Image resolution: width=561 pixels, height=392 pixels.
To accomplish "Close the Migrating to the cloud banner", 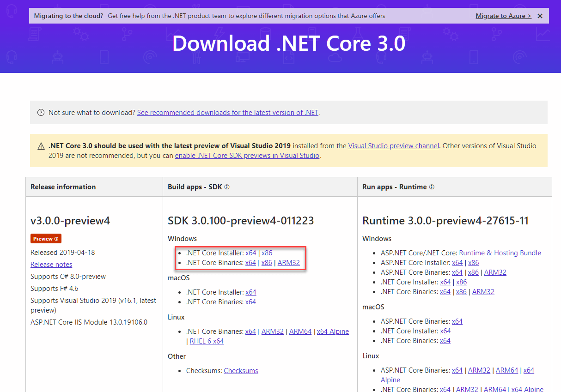I will coord(540,16).
